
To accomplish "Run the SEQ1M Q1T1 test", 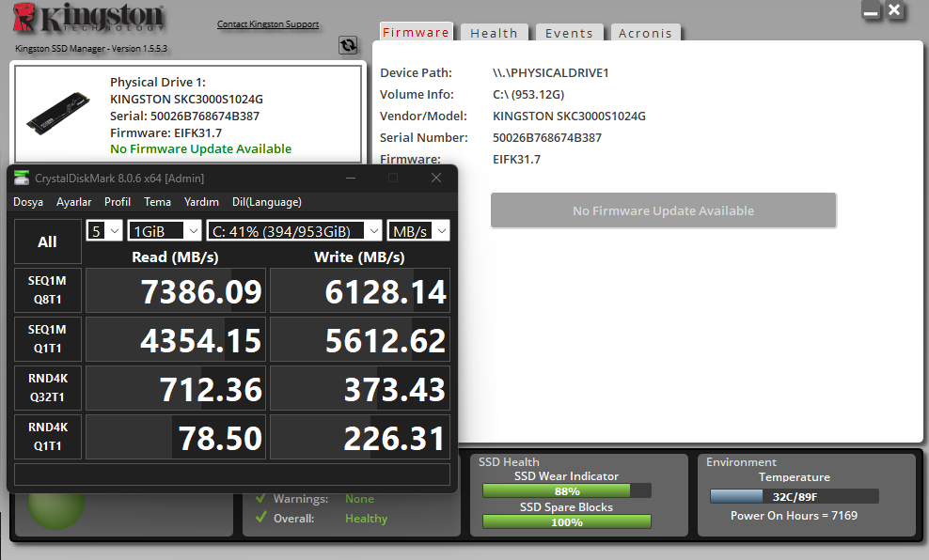I will [x=47, y=338].
